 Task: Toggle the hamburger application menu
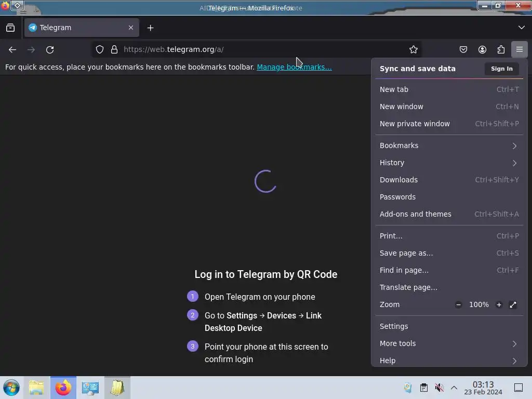tap(520, 49)
